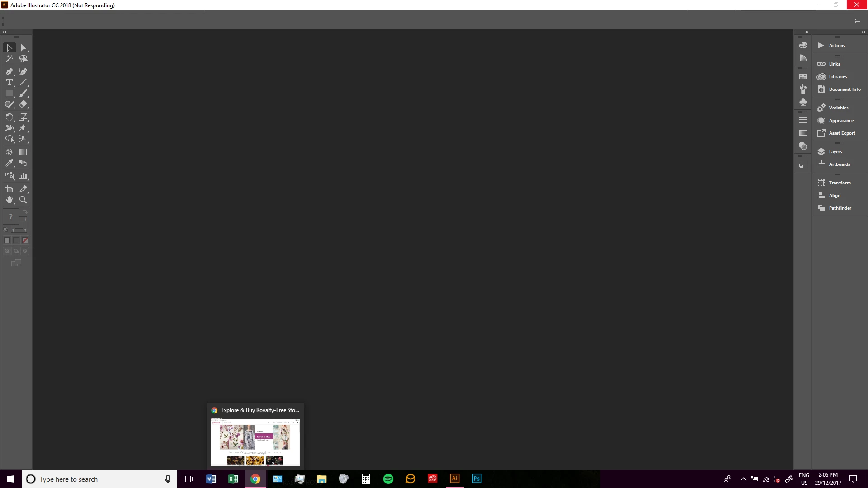
Task: Switch to Draw Behind mode
Action: pyautogui.click(x=16, y=251)
